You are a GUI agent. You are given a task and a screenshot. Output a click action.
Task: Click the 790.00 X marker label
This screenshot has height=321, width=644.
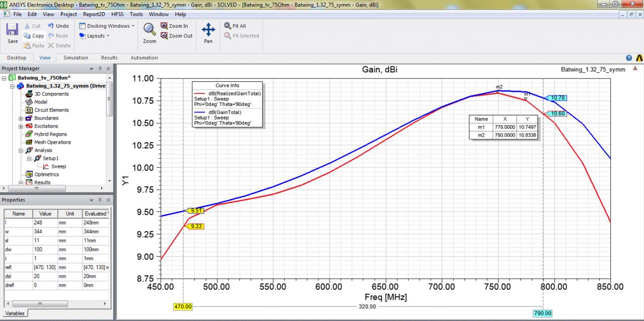click(x=542, y=313)
